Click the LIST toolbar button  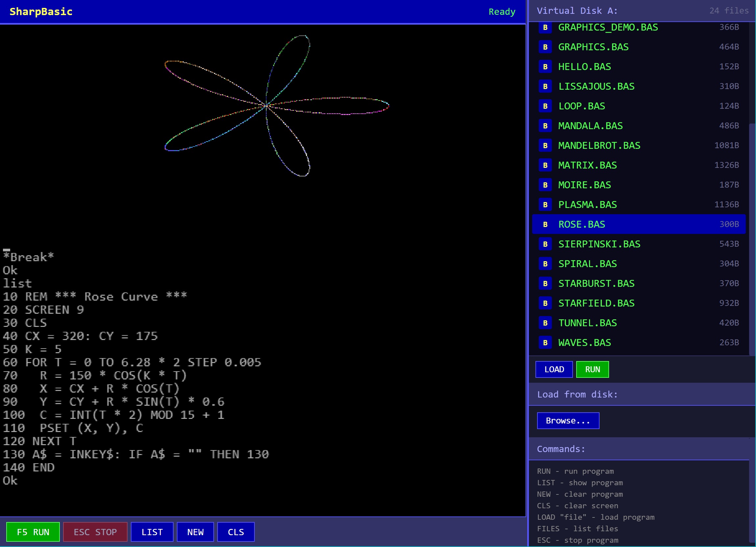(x=152, y=532)
